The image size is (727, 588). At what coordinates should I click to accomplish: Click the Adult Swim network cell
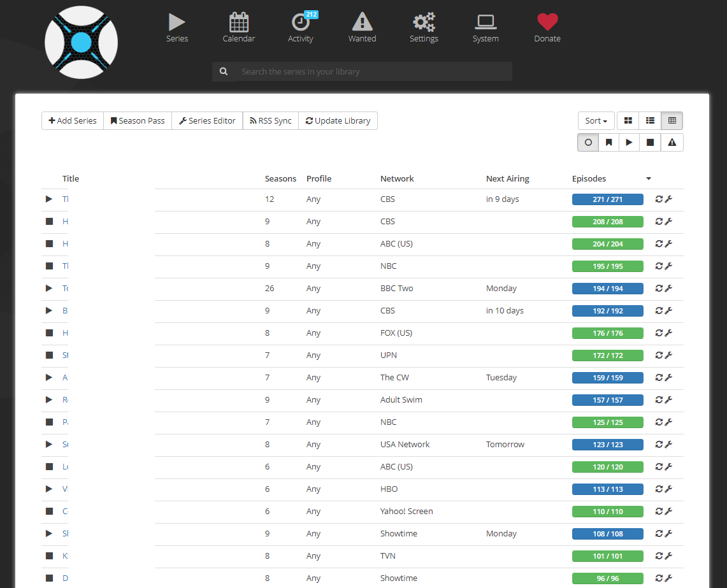401,399
